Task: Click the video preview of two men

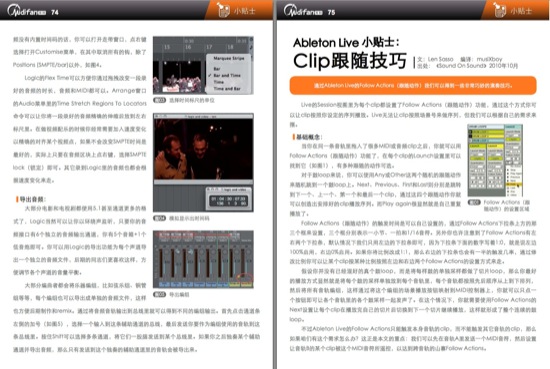Action: point(203,149)
